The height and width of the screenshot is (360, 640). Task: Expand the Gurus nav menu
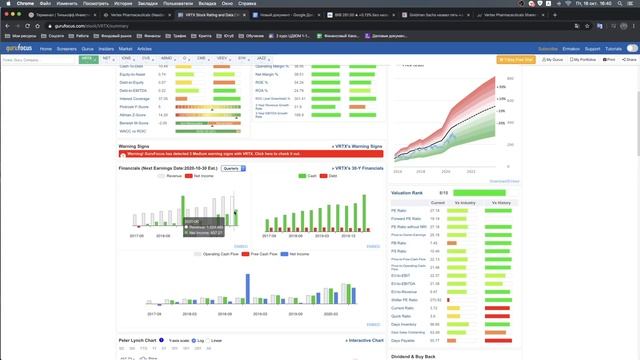pos(87,49)
